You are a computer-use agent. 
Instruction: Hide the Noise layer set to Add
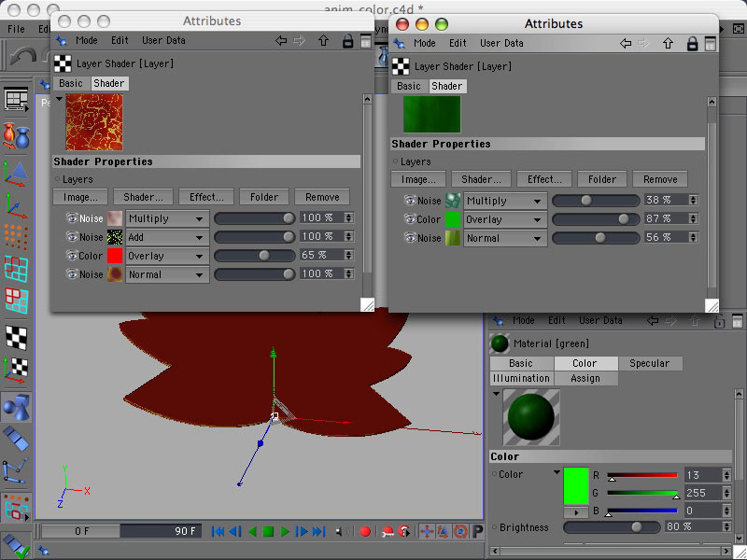click(71, 237)
